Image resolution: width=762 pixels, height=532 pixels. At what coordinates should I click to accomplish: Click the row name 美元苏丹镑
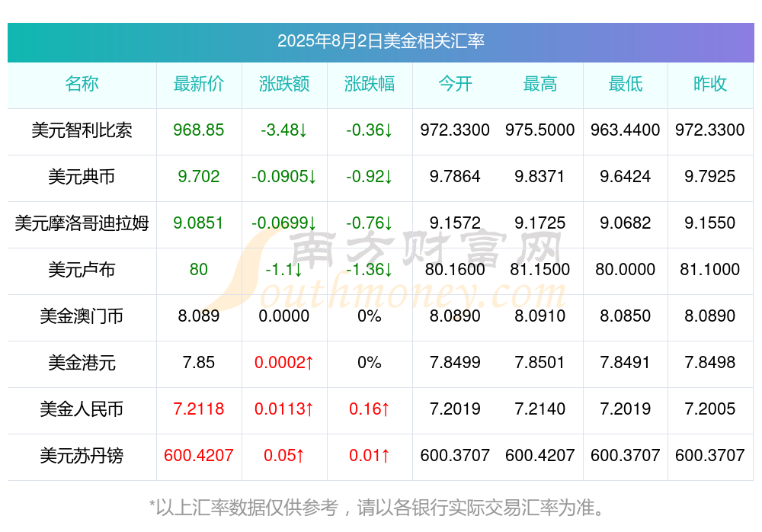click(x=82, y=456)
